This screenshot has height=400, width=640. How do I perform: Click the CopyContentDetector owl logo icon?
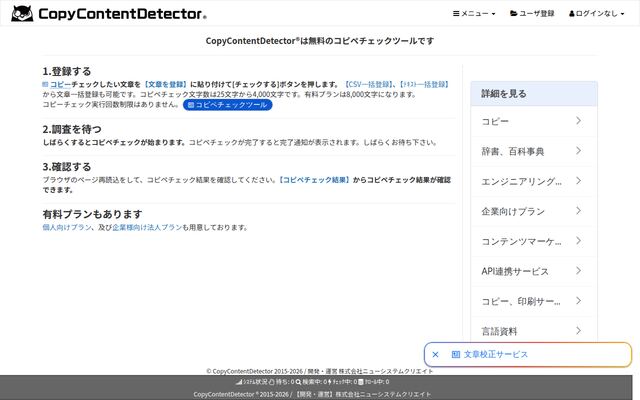click(22, 13)
